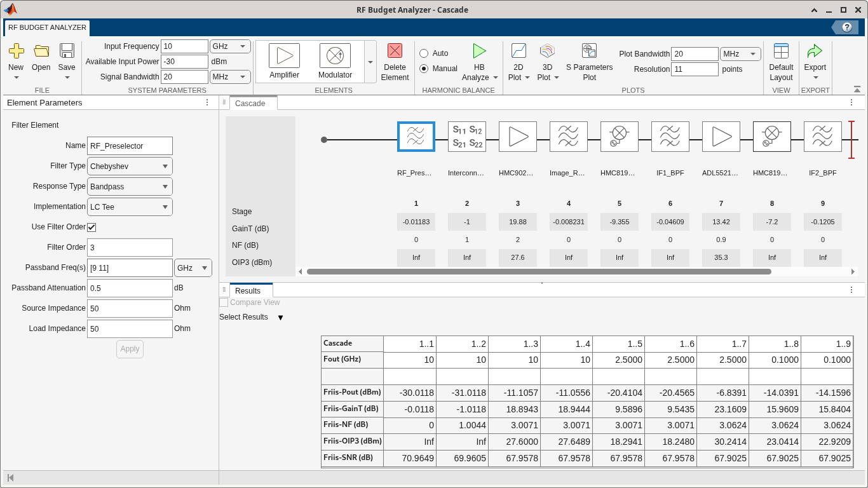This screenshot has height=488, width=868.
Task: Open the Element Parameters panel options menu
Action: [x=207, y=102]
